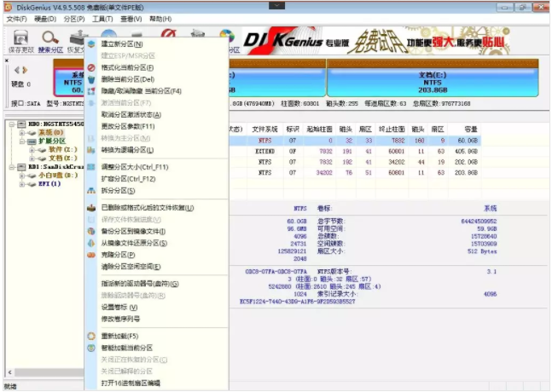Click the DiskGenius app icon in title bar
The width and height of the screenshot is (558, 392).
[8, 7]
